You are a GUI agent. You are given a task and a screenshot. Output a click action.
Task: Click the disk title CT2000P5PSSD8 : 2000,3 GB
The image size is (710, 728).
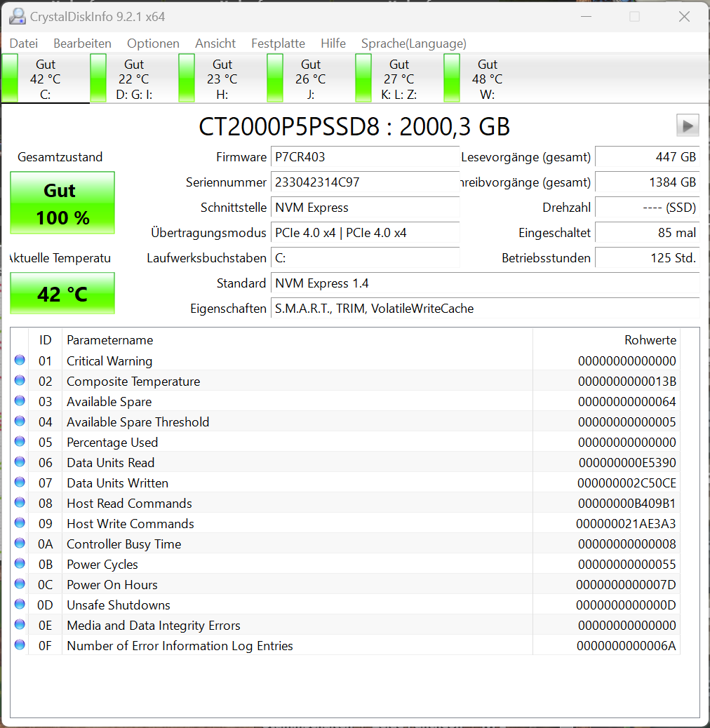354,126
